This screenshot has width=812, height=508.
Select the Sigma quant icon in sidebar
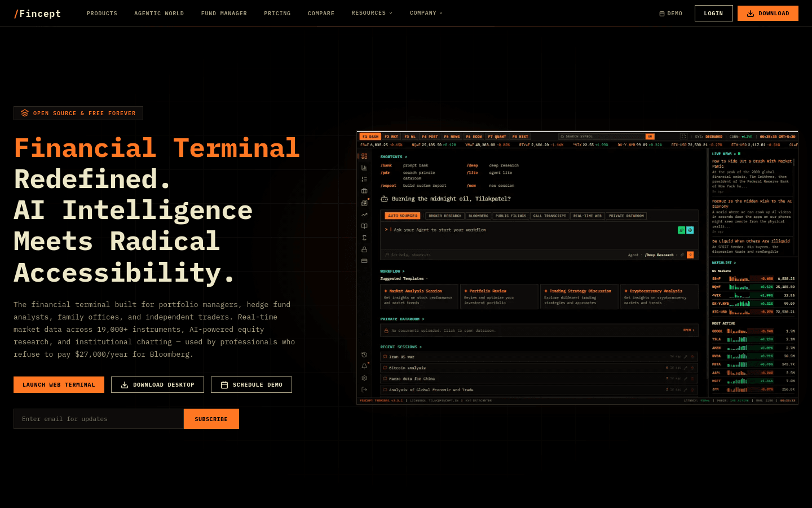364,238
